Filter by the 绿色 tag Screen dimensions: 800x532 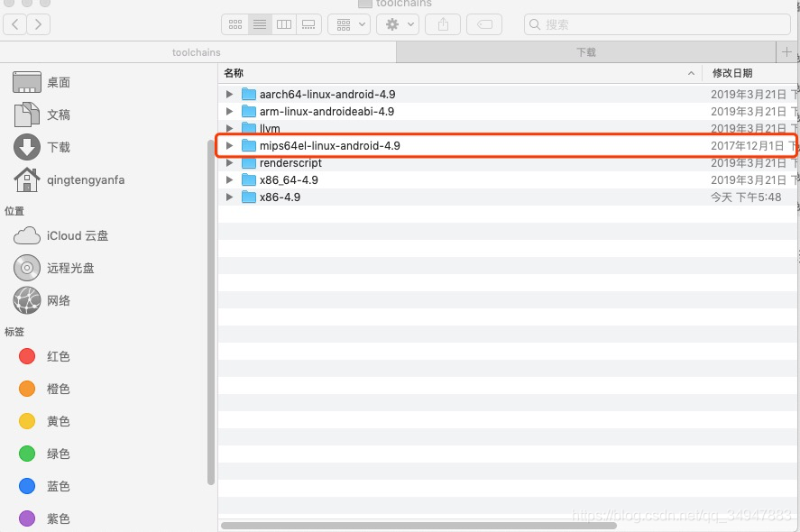[44, 454]
